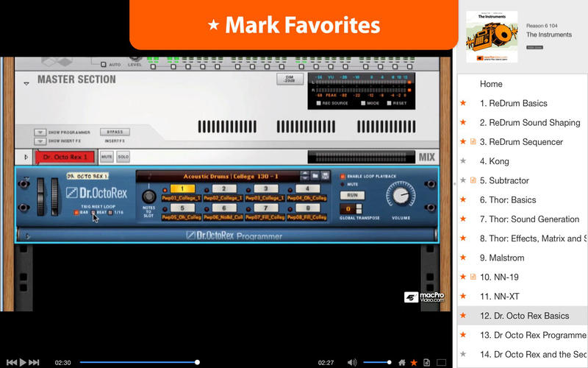Toggle the MODE checkbox on the VU meter
588x368 pixels.
coord(363,103)
